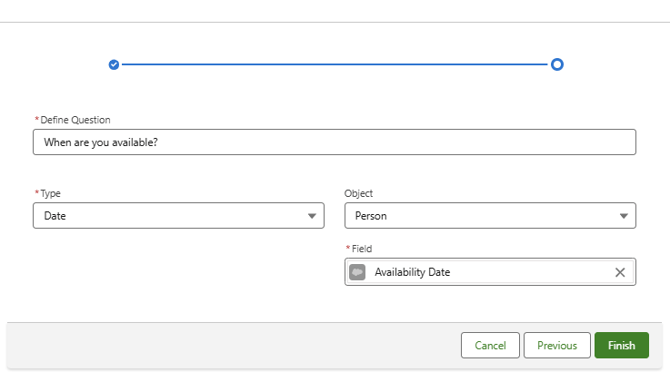The height and width of the screenshot is (372, 670).
Task: Edit the Define Question text field
Action: tap(334, 142)
